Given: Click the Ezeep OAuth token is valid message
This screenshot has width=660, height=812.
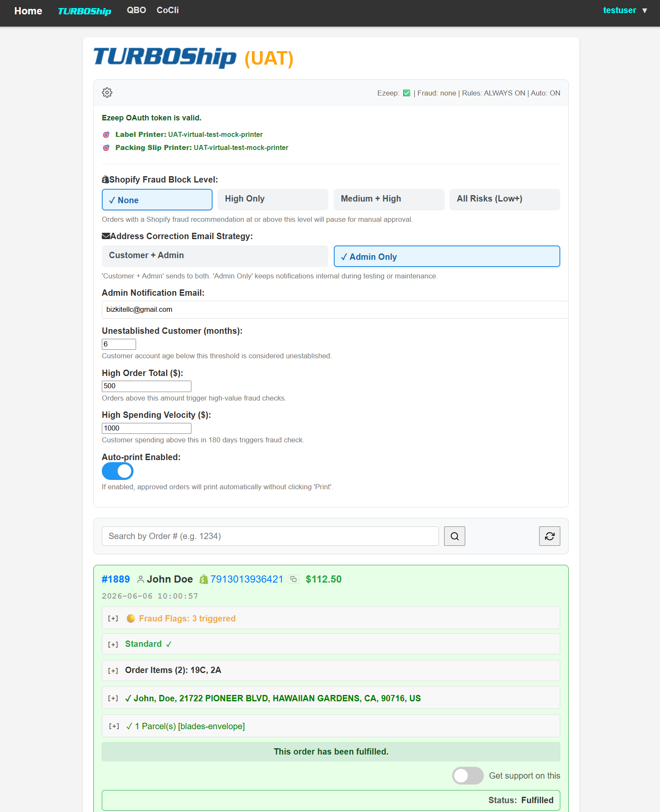Looking at the screenshot, I should coord(152,118).
